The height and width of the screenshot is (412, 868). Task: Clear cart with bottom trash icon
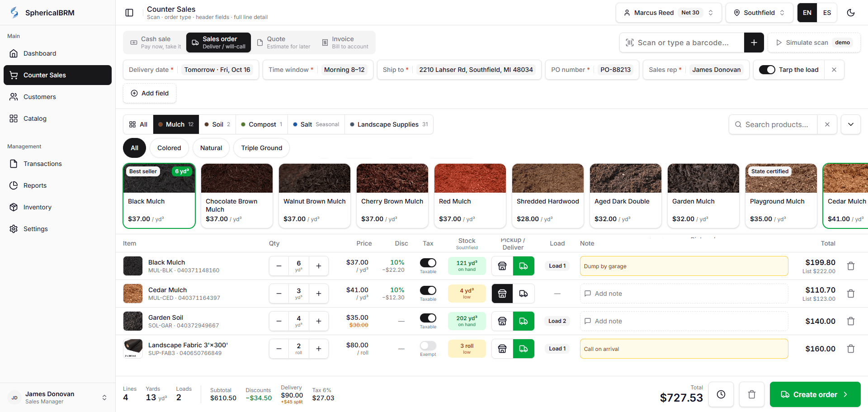[752, 394]
